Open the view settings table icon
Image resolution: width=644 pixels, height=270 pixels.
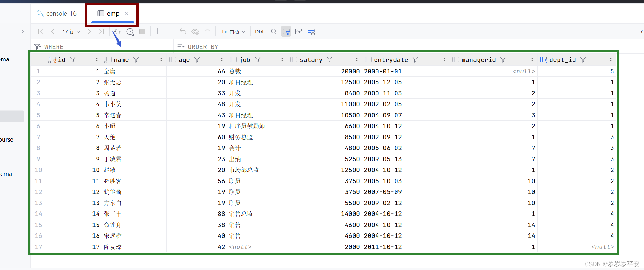pos(311,31)
